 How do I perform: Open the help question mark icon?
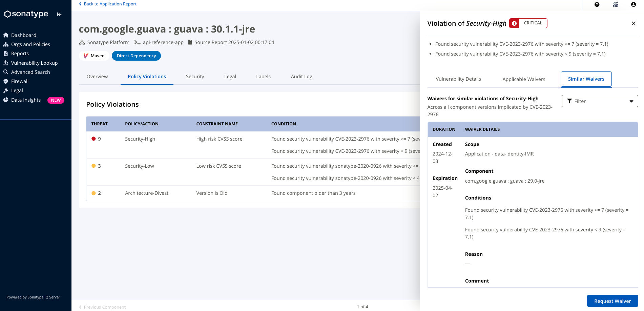[x=597, y=4]
